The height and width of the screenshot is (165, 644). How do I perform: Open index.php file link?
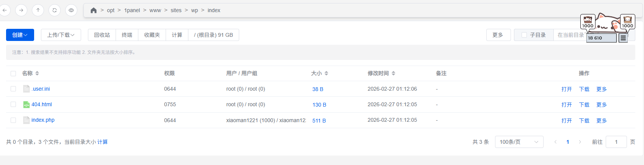pos(43,120)
